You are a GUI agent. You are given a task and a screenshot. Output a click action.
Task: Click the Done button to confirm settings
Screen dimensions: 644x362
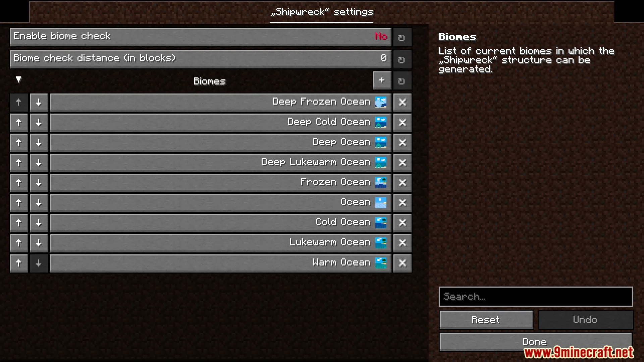pos(536,341)
